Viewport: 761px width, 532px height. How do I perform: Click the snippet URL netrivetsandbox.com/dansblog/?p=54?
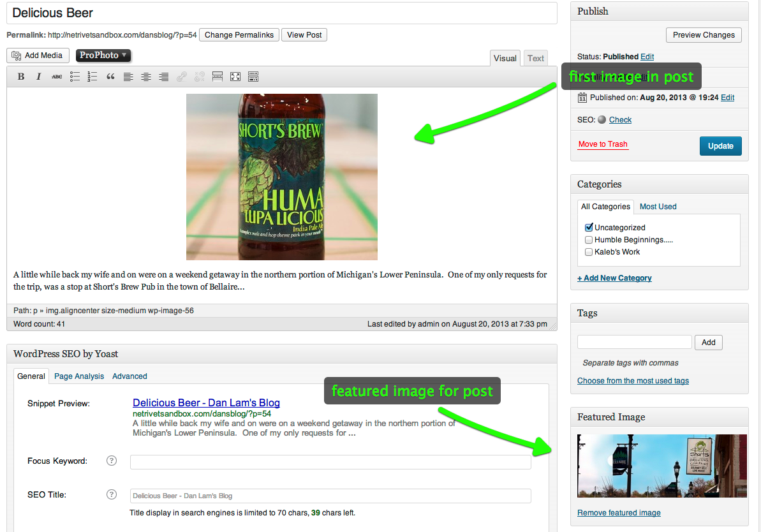(x=202, y=413)
